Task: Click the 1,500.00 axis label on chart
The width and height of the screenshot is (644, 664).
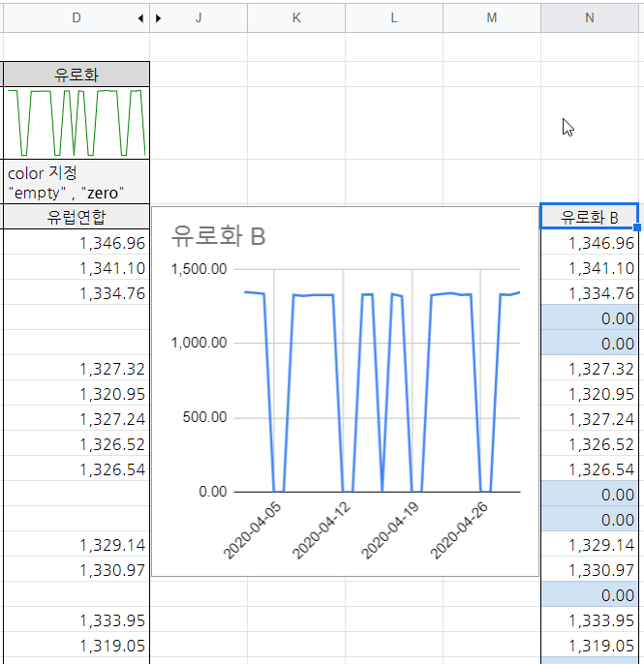Action: click(x=199, y=268)
